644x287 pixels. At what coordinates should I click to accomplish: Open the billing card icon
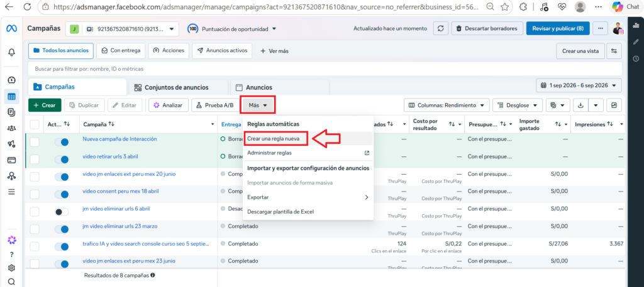tap(11, 160)
